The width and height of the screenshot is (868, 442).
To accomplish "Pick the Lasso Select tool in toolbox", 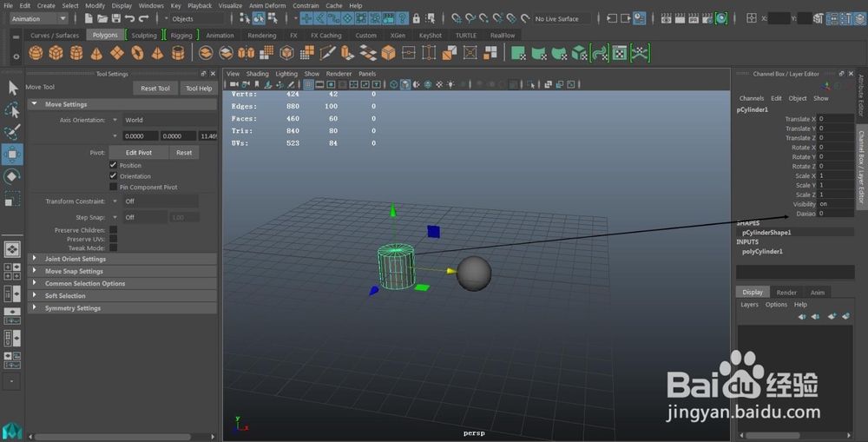I will point(12,109).
